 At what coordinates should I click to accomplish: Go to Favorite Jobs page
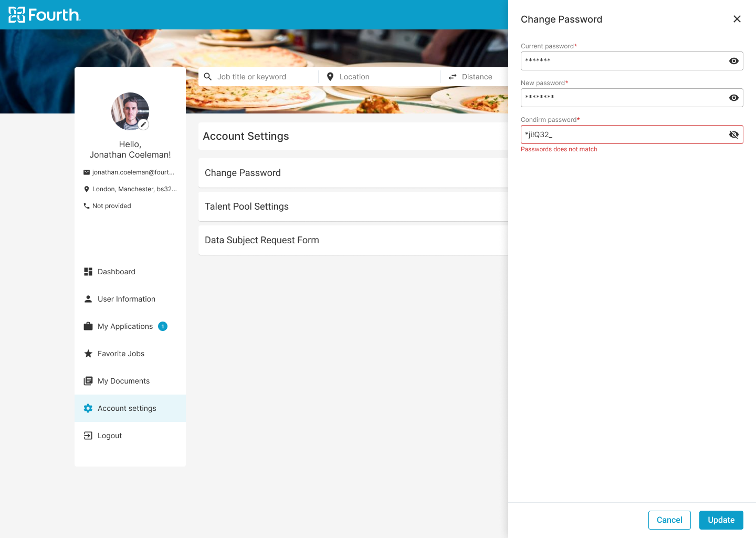(x=121, y=354)
